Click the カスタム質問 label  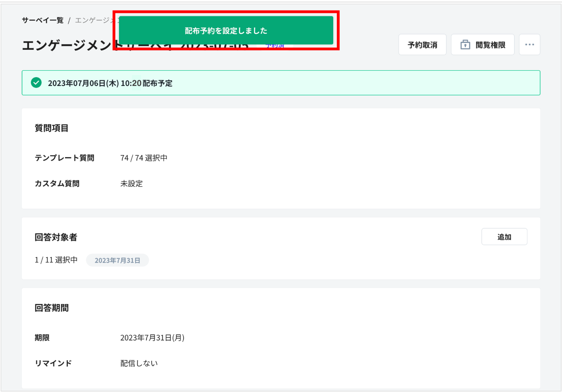tap(57, 184)
